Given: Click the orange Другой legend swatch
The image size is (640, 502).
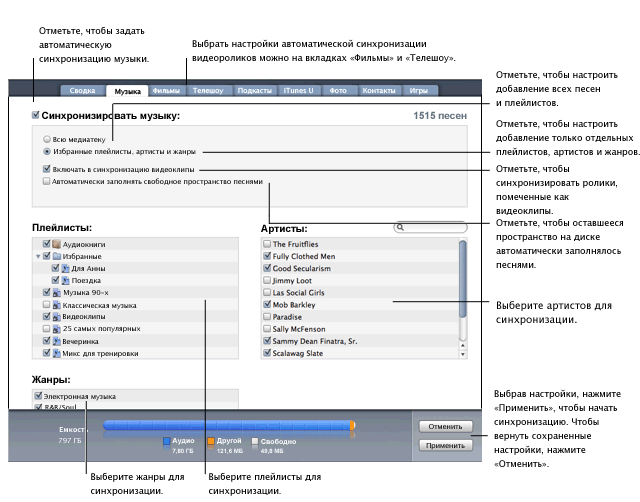Looking at the screenshot, I should tap(211, 441).
